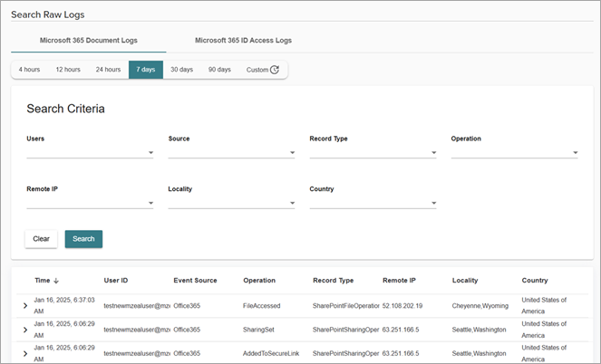This screenshot has height=364, width=601.
Task: Sort by User ID column header
Action: tap(116, 281)
